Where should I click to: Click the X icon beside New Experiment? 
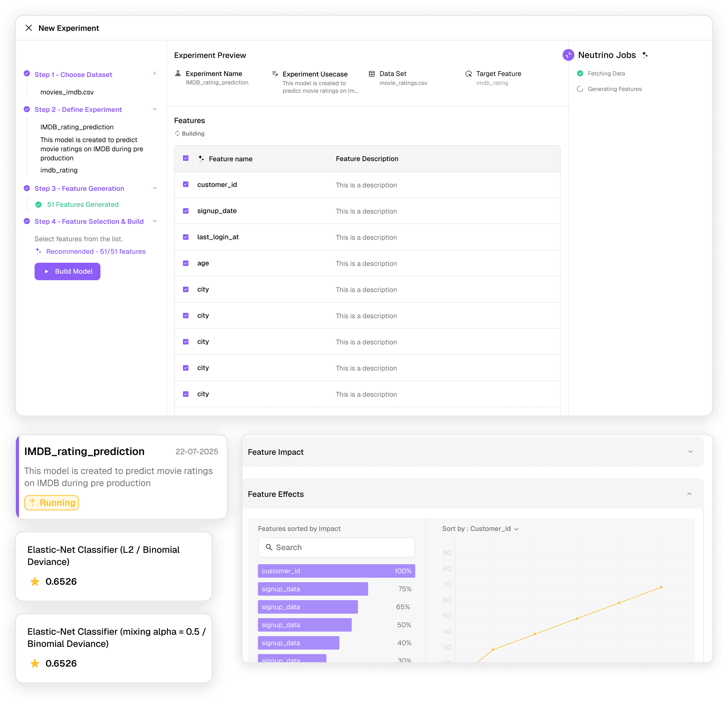tap(29, 28)
